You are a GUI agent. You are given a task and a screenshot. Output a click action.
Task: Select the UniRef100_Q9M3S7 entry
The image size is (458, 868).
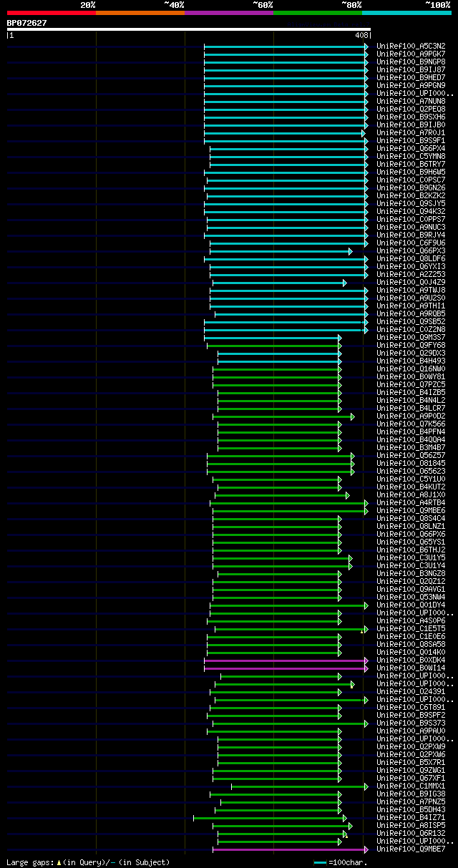tap(411, 337)
